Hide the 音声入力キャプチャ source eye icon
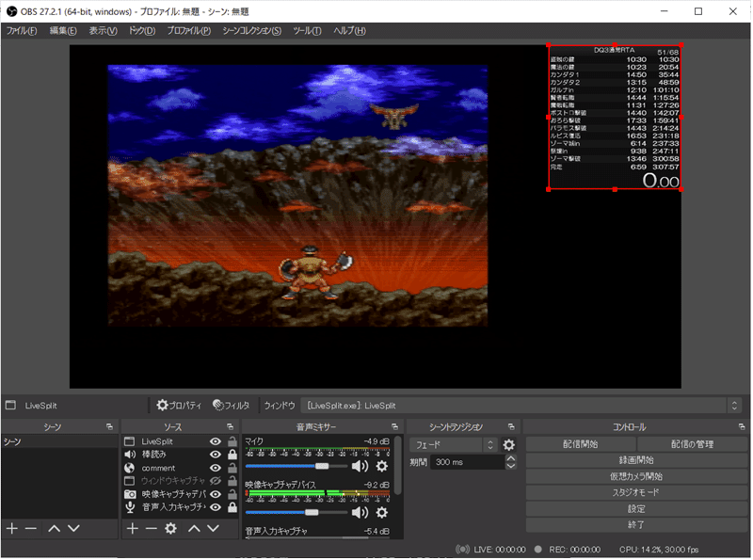Image resolution: width=753 pixels, height=560 pixels. tap(216, 508)
